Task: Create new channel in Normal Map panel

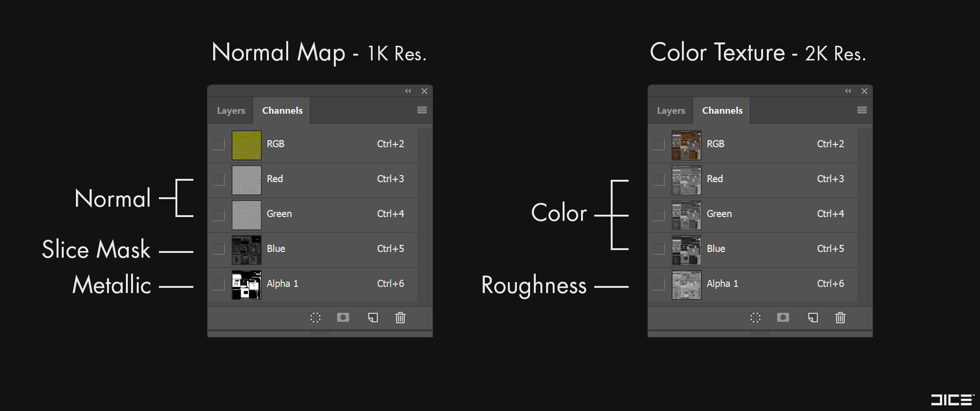Action: 373,318
